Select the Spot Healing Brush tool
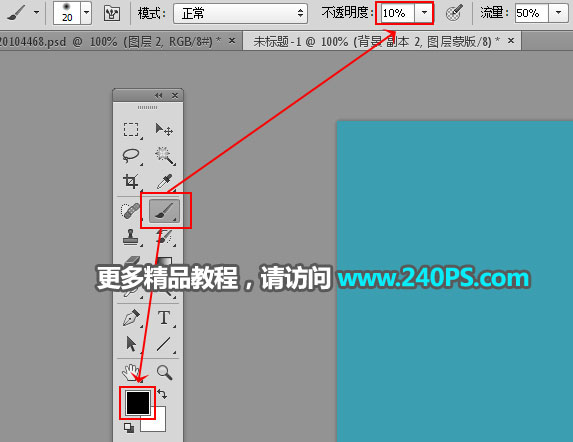The height and width of the screenshot is (442, 573). [130, 211]
